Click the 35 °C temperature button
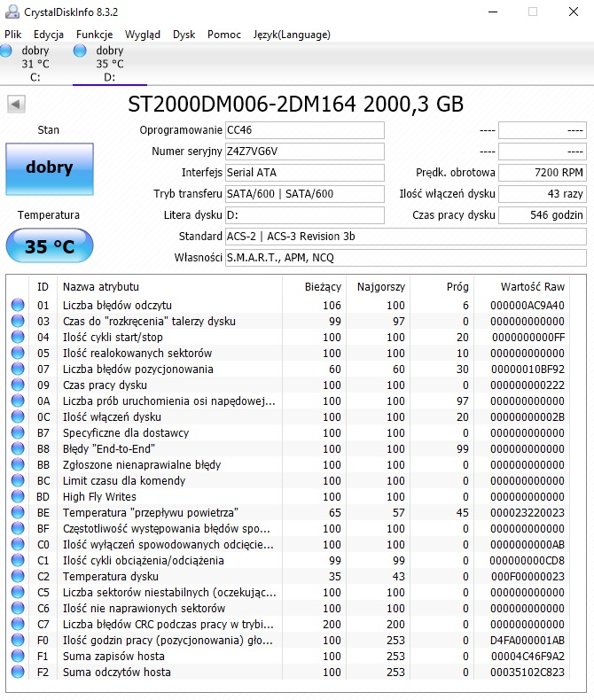The image size is (594, 700). [x=50, y=245]
